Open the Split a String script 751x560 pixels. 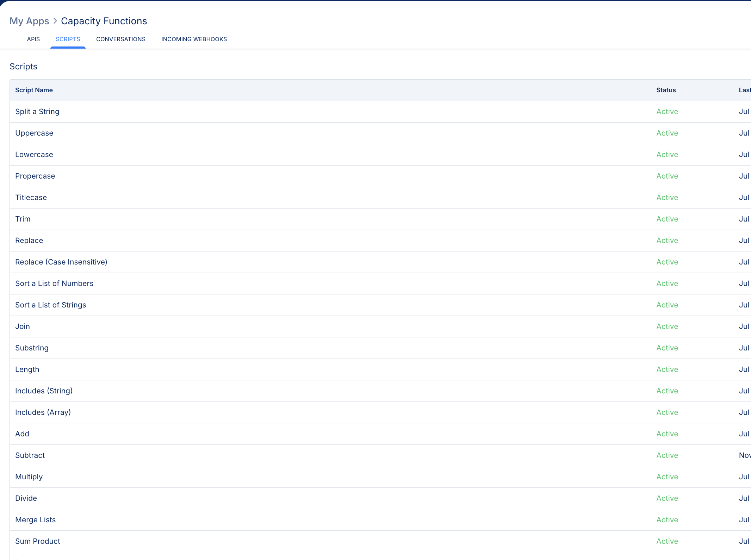coord(37,112)
